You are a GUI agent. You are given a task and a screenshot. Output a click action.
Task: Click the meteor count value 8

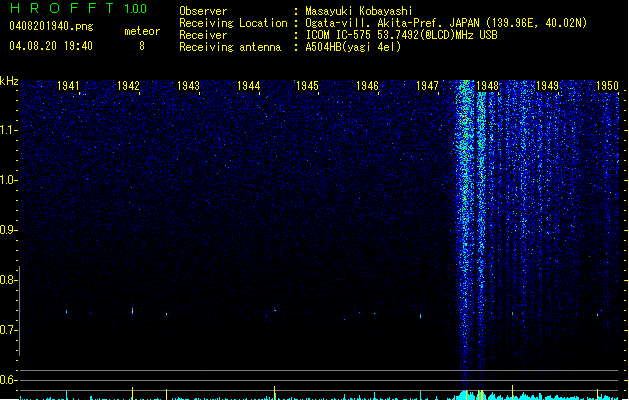pyautogui.click(x=142, y=46)
